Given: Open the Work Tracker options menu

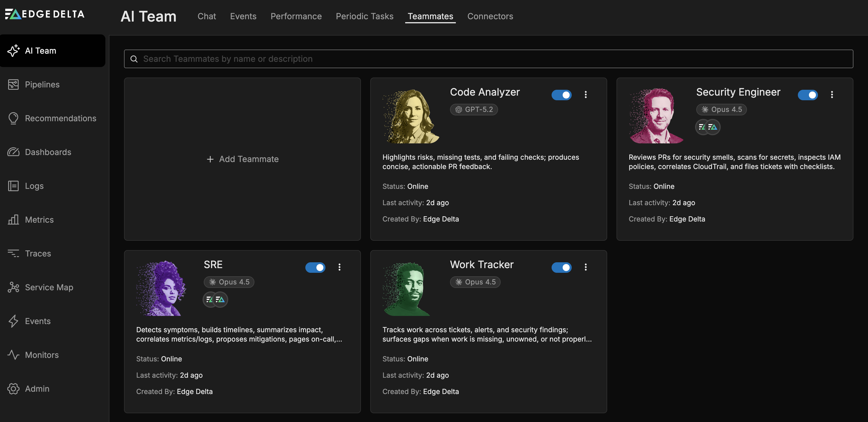Looking at the screenshot, I should click(586, 267).
